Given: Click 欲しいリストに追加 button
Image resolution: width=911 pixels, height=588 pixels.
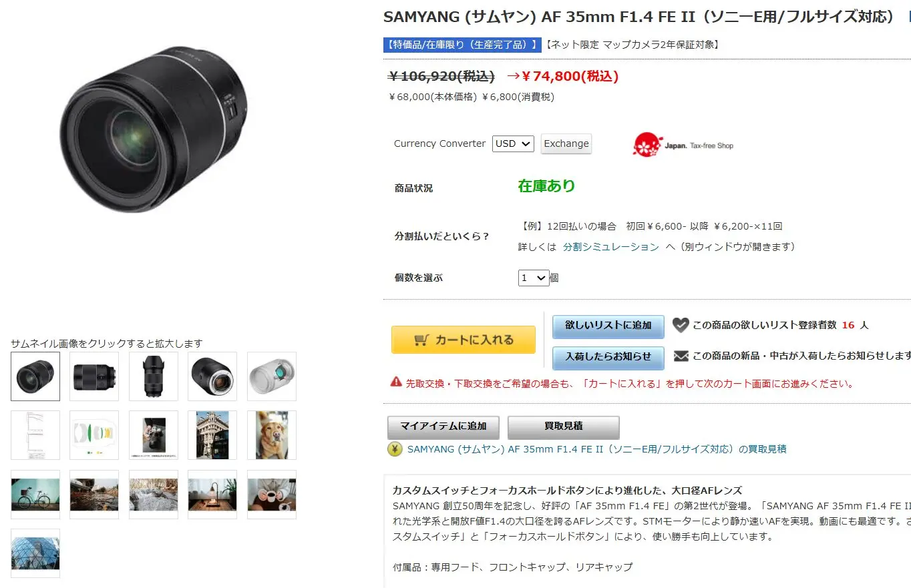Looking at the screenshot, I should (608, 326).
